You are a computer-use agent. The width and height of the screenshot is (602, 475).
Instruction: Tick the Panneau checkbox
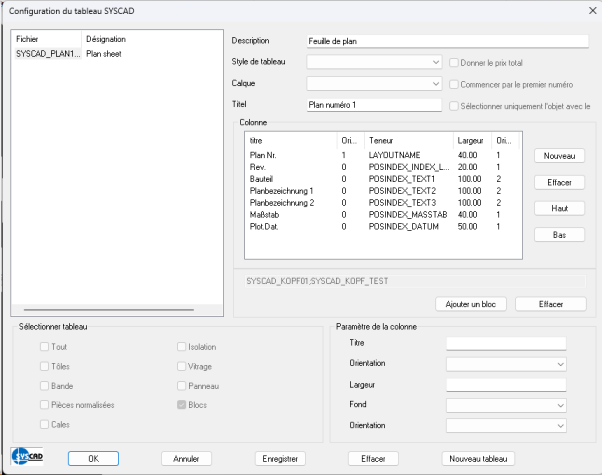point(182,386)
